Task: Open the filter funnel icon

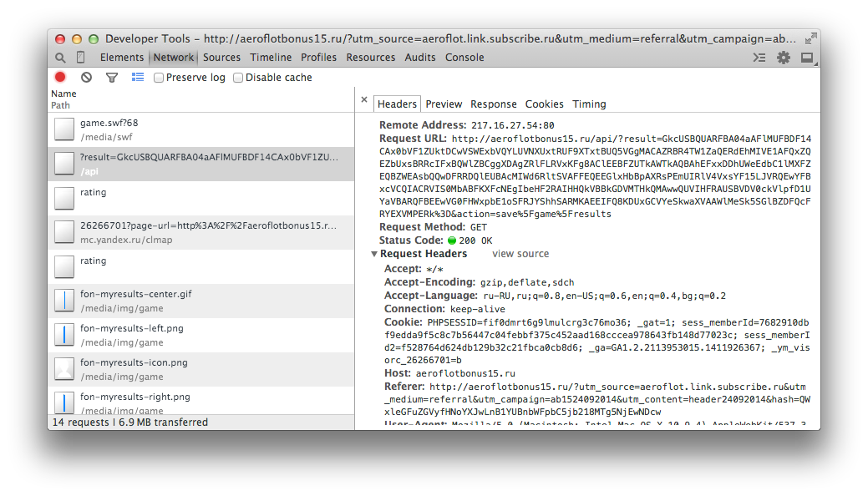Action: click(112, 78)
